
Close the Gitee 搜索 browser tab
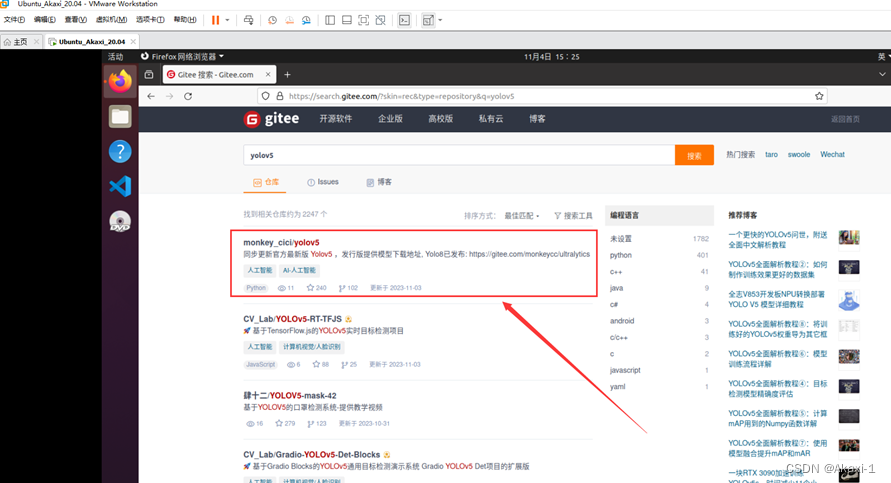click(x=268, y=74)
